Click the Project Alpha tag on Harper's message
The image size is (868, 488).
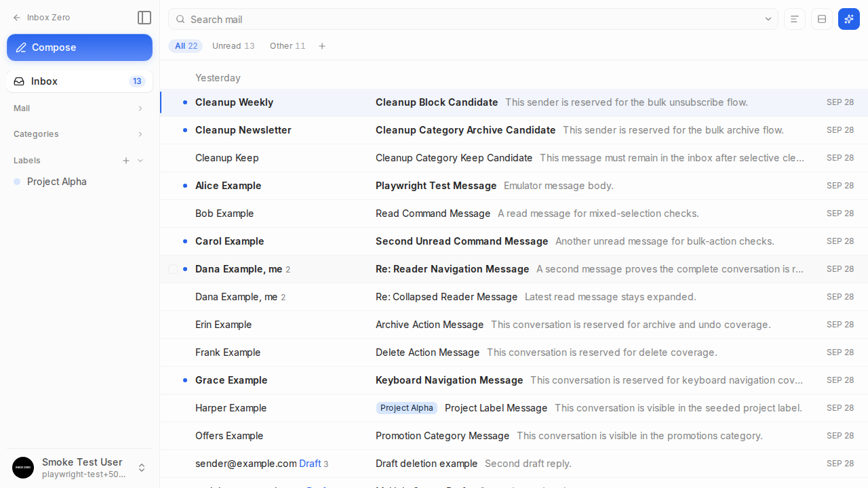[407, 408]
